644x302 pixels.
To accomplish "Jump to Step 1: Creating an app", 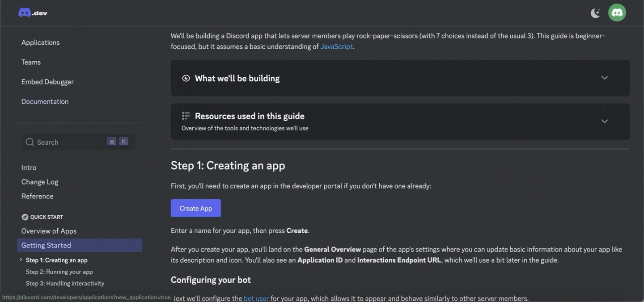I will [57, 260].
